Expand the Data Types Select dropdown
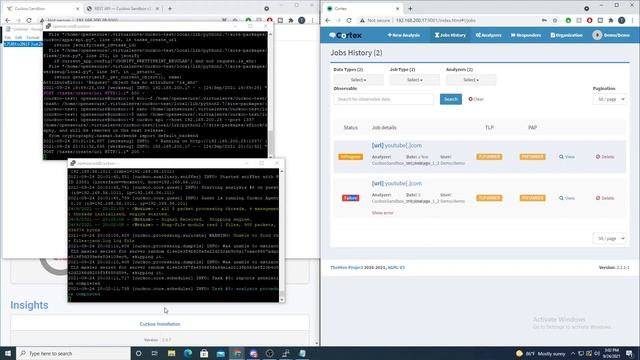640x360 pixels. (358, 80)
